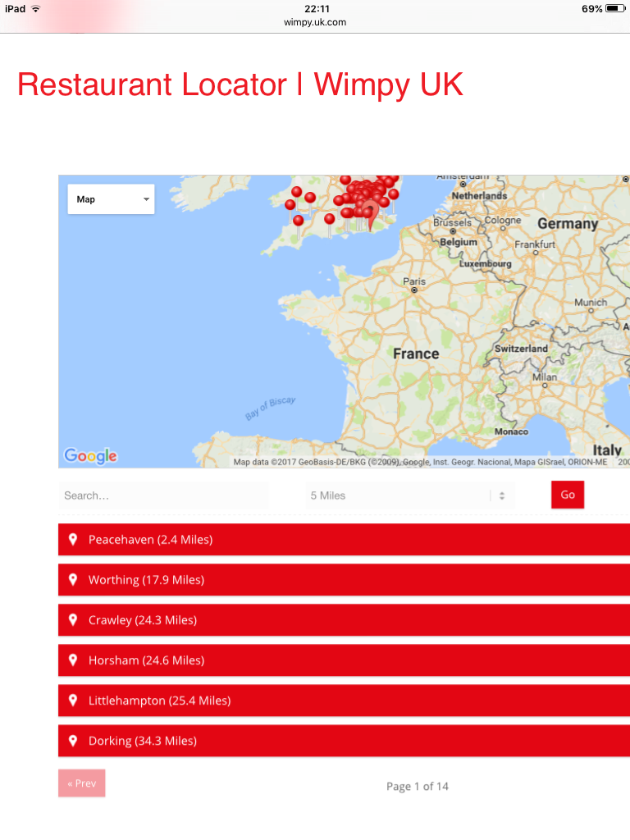
Task: Open the Peacehaven (2.4 Miles) result
Action: [x=344, y=540]
